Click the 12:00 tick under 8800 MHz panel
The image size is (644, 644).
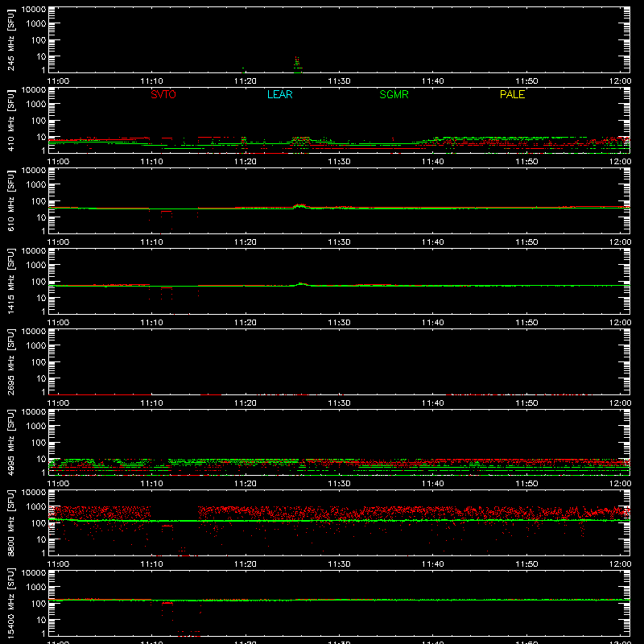tap(620, 564)
